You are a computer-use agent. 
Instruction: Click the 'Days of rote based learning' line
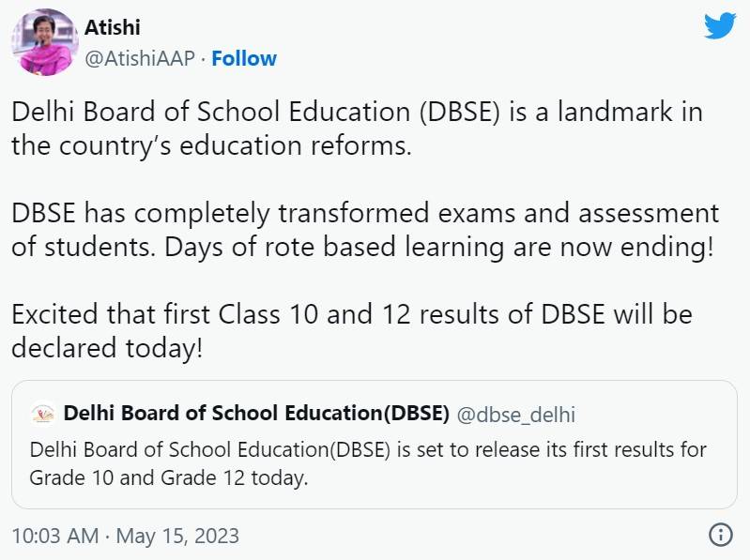click(x=364, y=246)
